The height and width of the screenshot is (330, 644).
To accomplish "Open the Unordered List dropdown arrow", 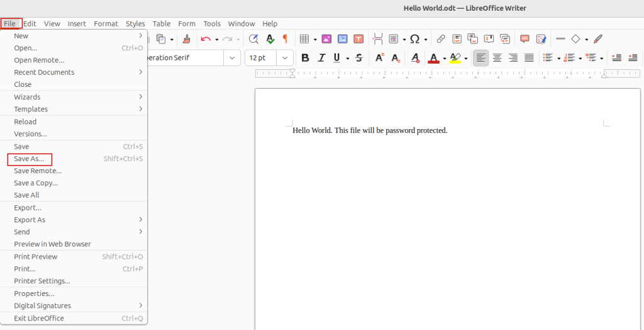I will coord(558,59).
